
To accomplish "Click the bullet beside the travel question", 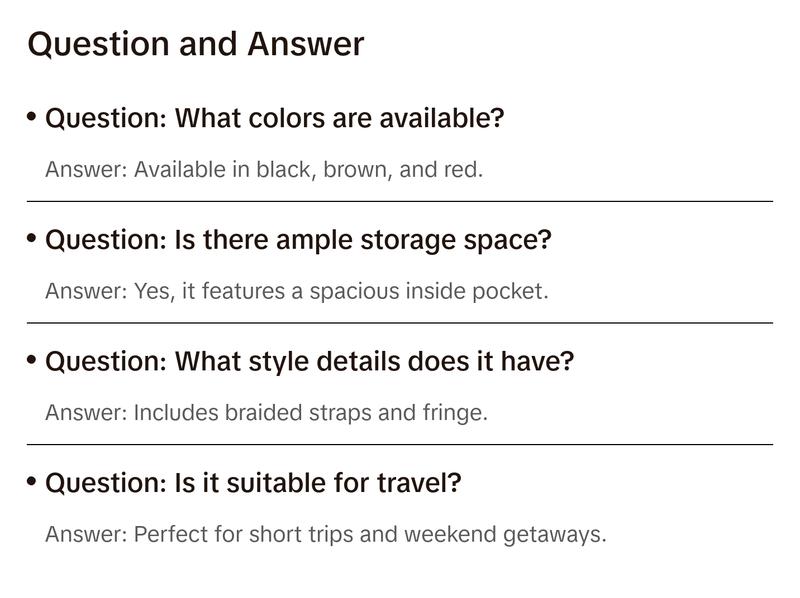I will (x=32, y=482).
